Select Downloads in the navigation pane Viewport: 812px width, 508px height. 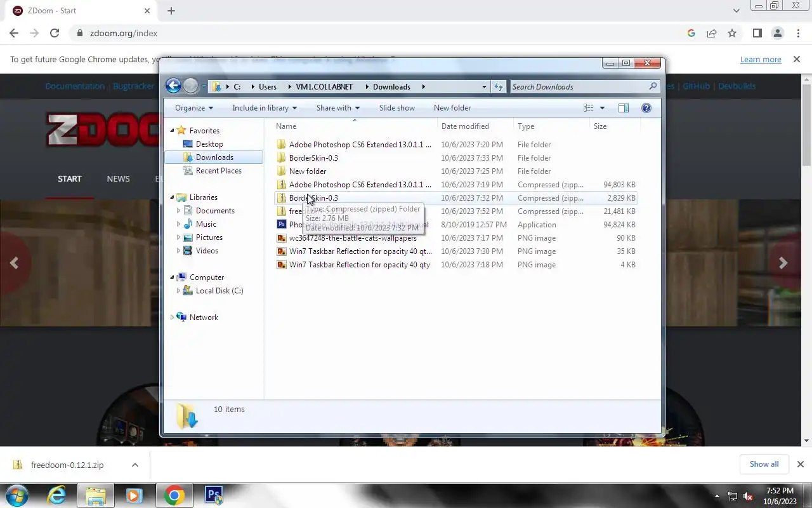click(x=214, y=157)
